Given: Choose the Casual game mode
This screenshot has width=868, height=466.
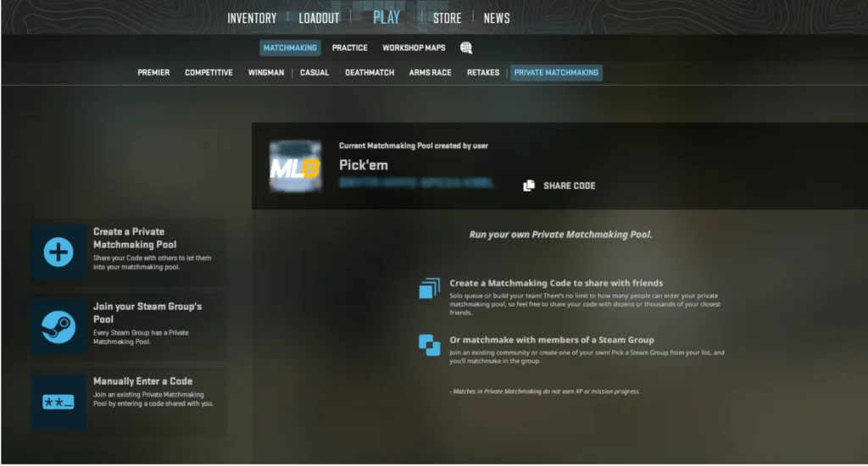Looking at the screenshot, I should [314, 73].
